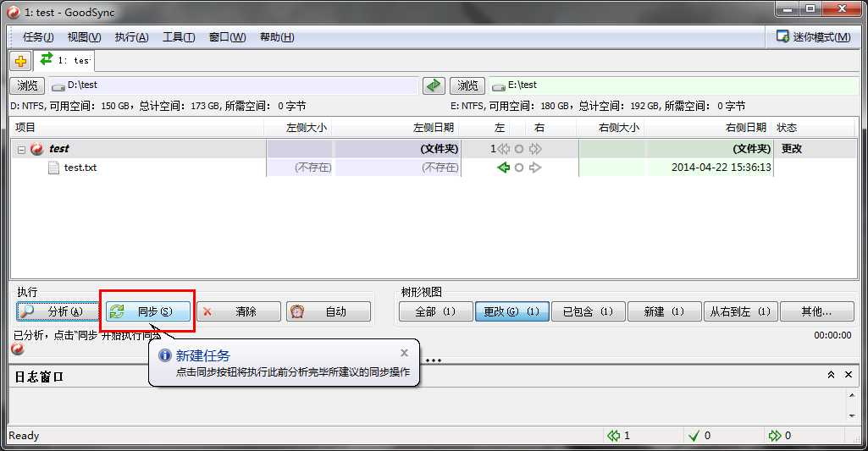
Task: Set test.txt to copy right-to-left green arrow
Action: pos(503,168)
